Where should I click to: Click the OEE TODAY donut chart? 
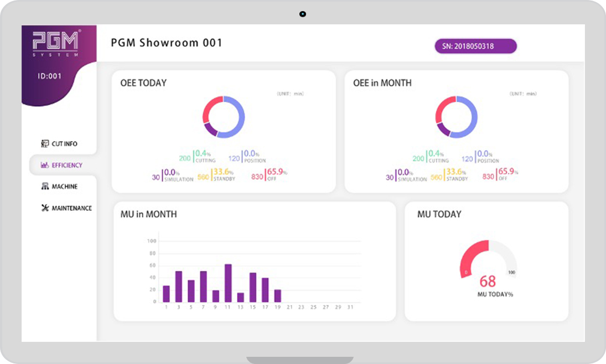(224, 117)
